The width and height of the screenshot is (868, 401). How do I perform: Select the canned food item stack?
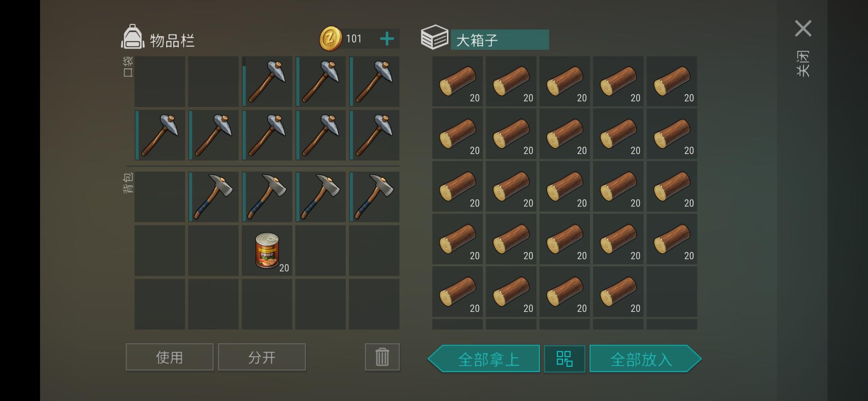click(x=267, y=251)
